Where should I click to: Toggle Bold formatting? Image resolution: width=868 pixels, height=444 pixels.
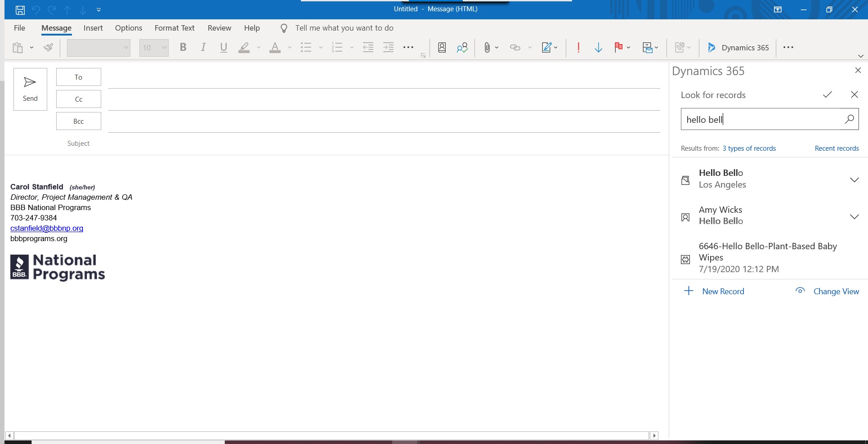pos(183,47)
